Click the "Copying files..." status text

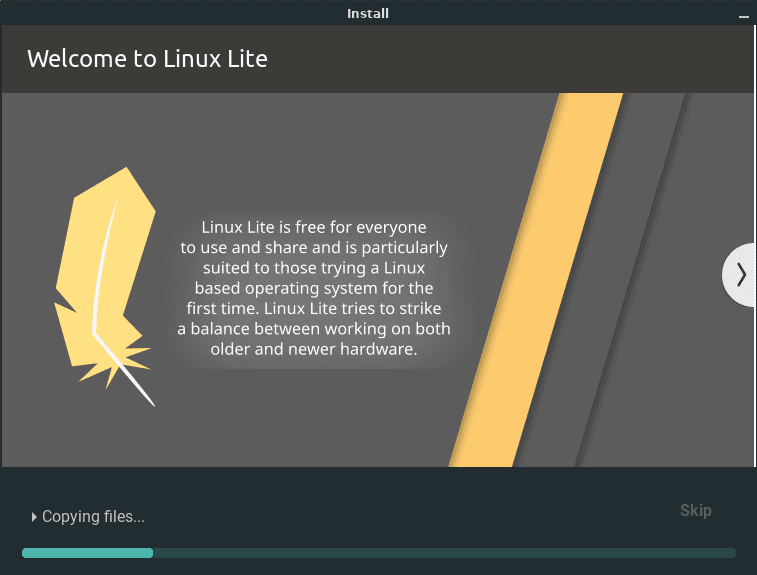coord(93,517)
